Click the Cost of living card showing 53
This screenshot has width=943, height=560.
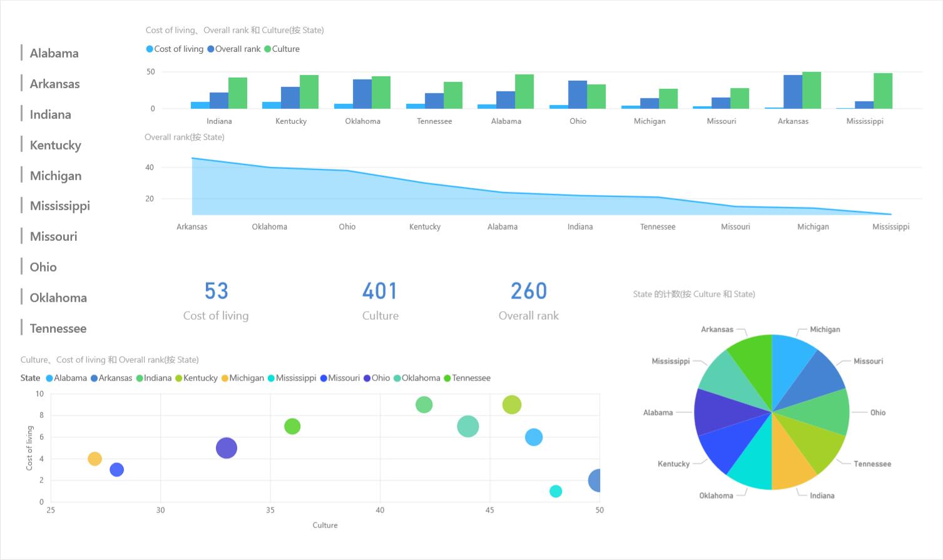pos(216,301)
